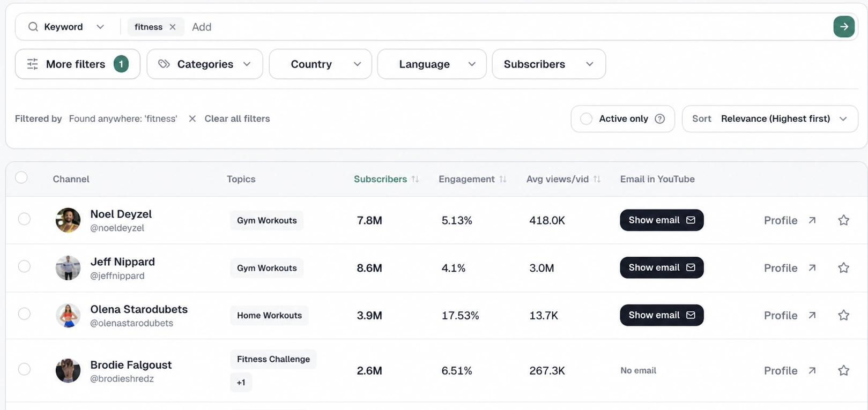This screenshot has width=868, height=410.
Task: Open Brodie Falgoust profile arrow icon
Action: coord(812,370)
